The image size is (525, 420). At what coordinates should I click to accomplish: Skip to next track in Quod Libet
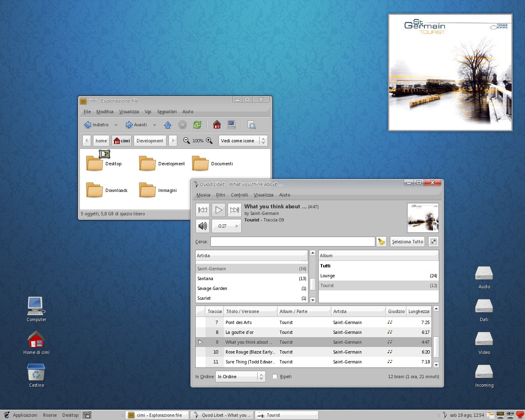pyautogui.click(x=234, y=210)
